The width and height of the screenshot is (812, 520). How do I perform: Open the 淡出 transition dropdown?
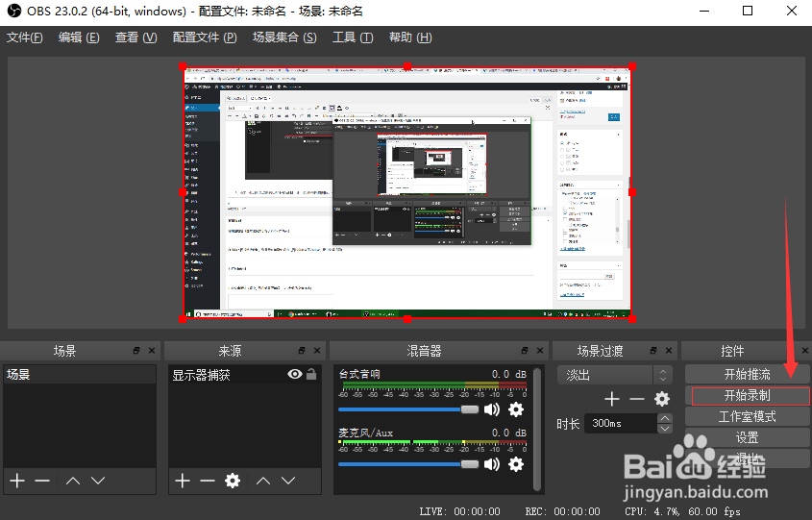(x=615, y=375)
